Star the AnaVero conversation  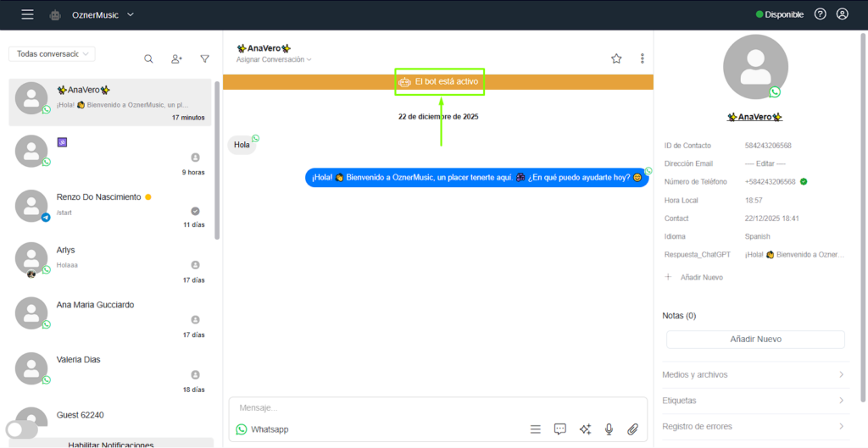(x=616, y=58)
